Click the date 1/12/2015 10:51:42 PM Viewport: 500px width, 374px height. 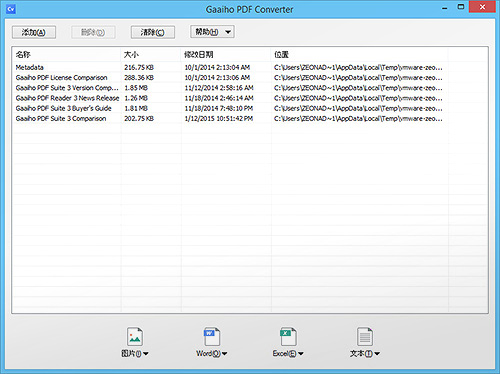tap(219, 119)
